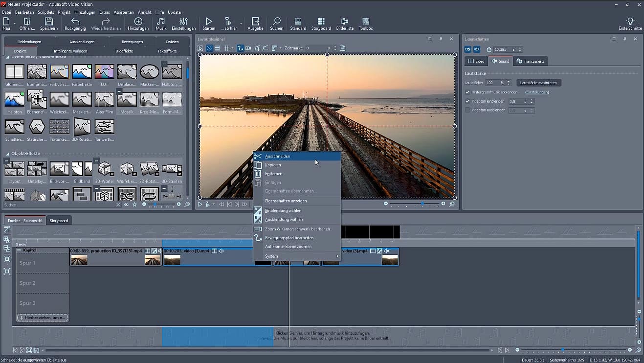Image resolution: width=644 pixels, height=363 pixels.
Task: Enable the Videoton ausblenden checkbox
Action: pyautogui.click(x=467, y=111)
